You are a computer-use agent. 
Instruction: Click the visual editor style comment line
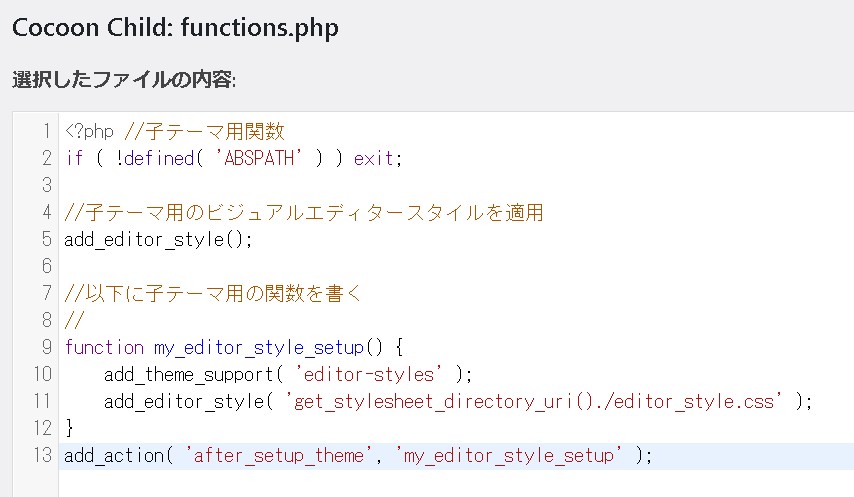click(303, 212)
